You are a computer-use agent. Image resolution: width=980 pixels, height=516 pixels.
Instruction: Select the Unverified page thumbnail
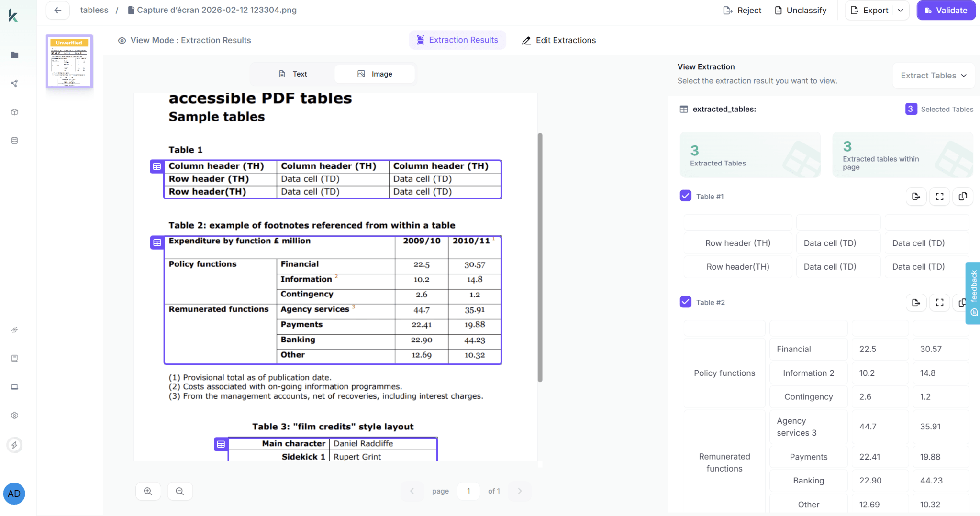point(69,61)
